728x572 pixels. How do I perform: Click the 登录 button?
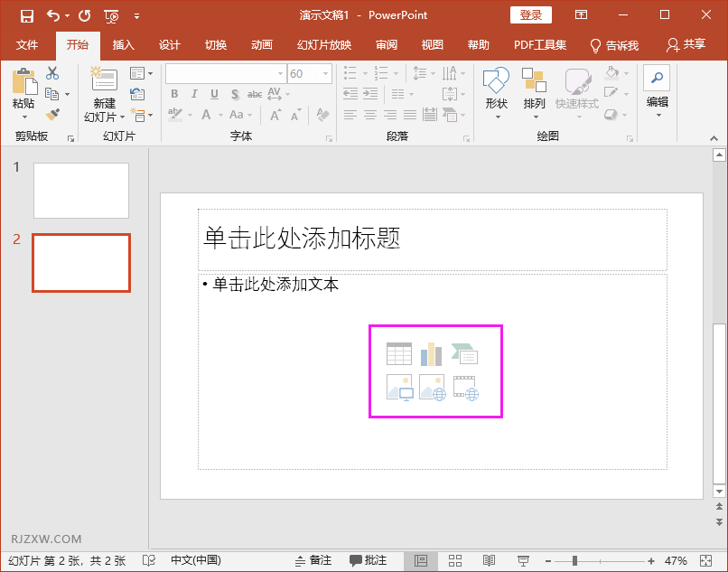[x=530, y=14]
